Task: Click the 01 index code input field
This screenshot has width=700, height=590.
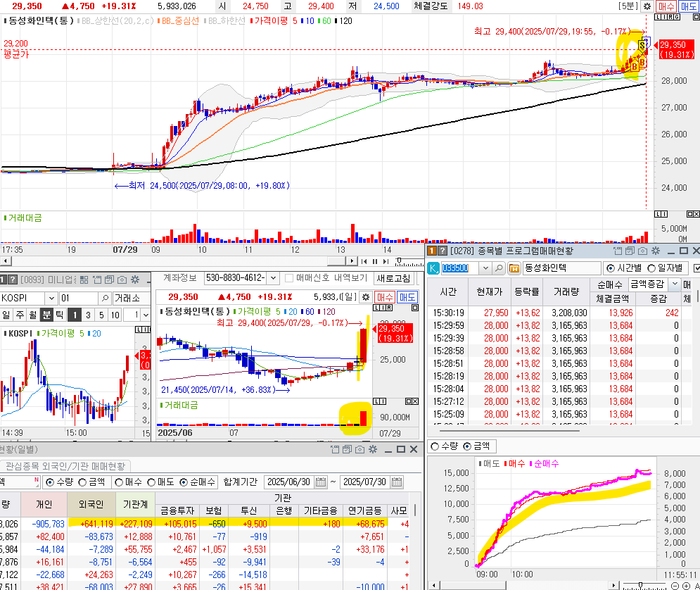Action: point(79,299)
